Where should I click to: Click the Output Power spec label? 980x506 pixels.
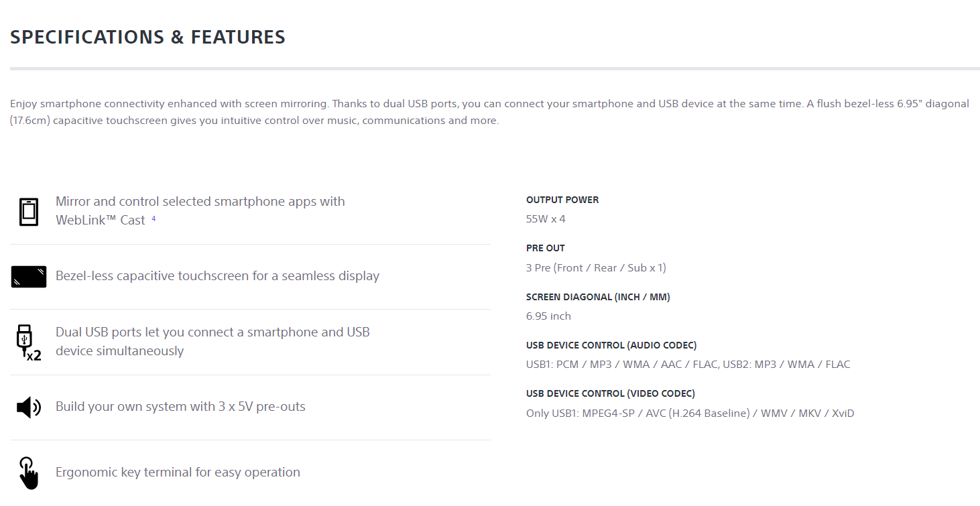click(562, 200)
